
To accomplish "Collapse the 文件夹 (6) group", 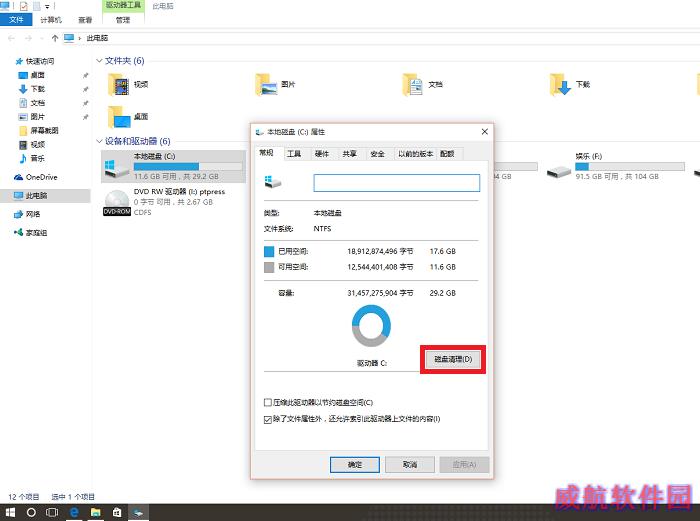I will [99, 60].
